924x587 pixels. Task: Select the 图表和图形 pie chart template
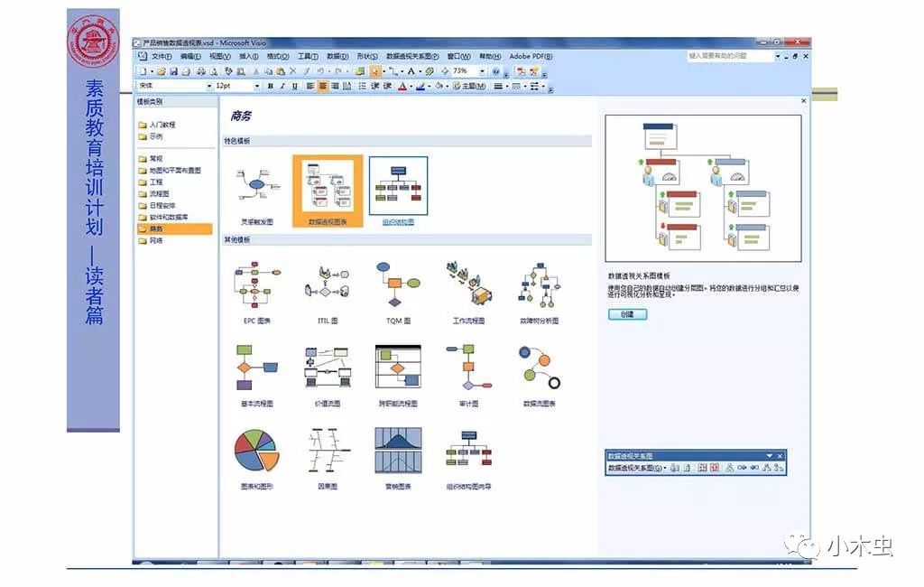(x=257, y=459)
